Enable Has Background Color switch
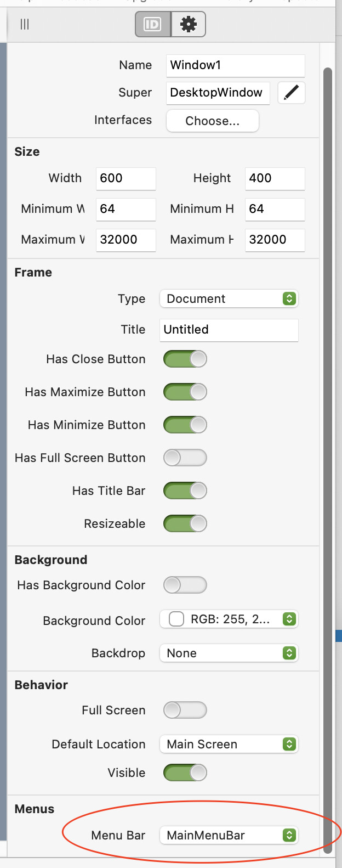This screenshot has height=868, width=342. (185, 585)
